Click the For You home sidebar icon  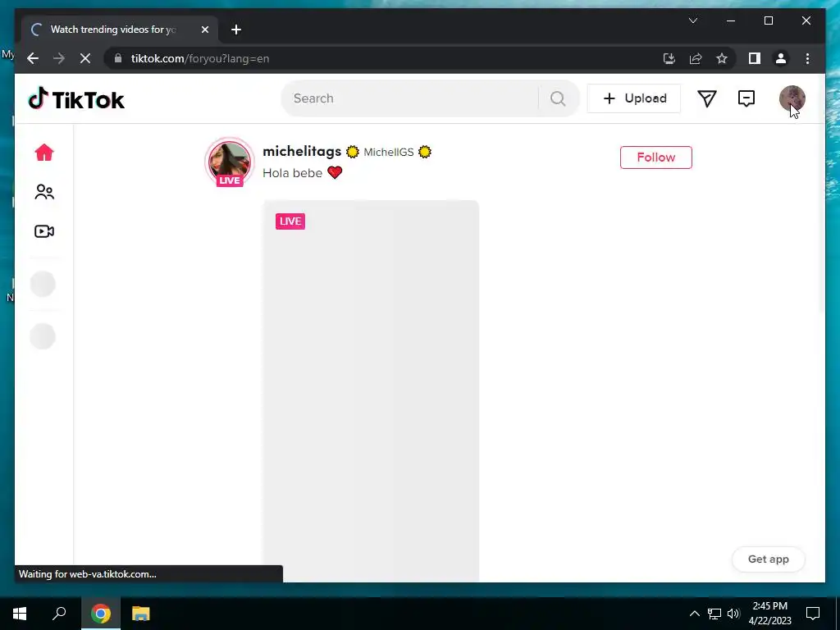click(44, 153)
